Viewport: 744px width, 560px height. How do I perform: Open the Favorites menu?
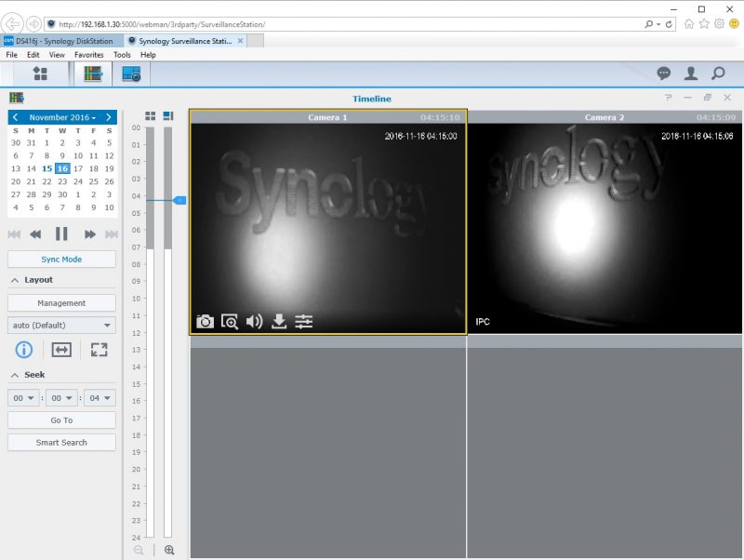[x=89, y=55]
